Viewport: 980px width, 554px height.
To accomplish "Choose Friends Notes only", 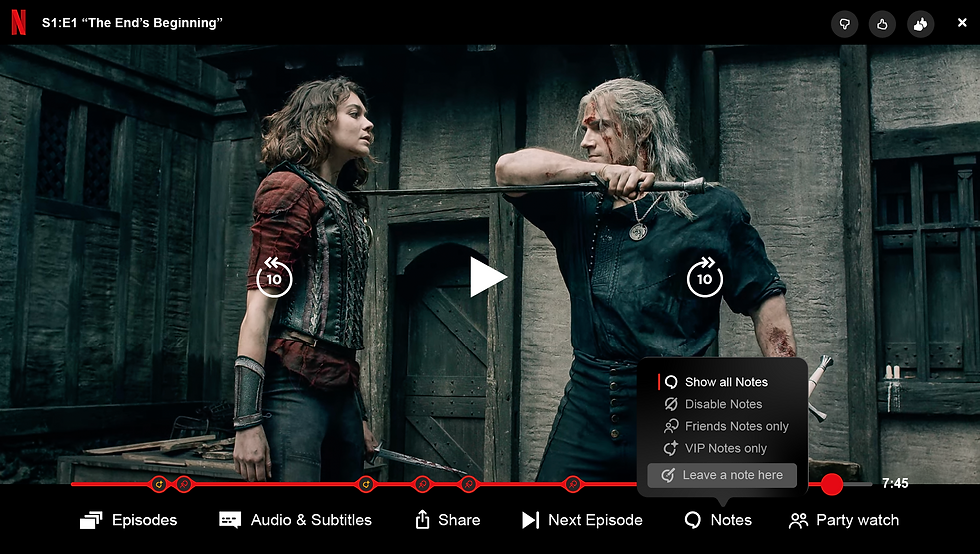I will point(726,426).
